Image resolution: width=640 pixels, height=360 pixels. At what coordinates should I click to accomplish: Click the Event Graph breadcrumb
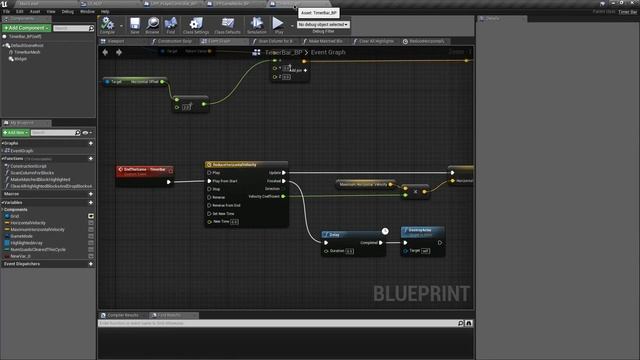point(328,52)
